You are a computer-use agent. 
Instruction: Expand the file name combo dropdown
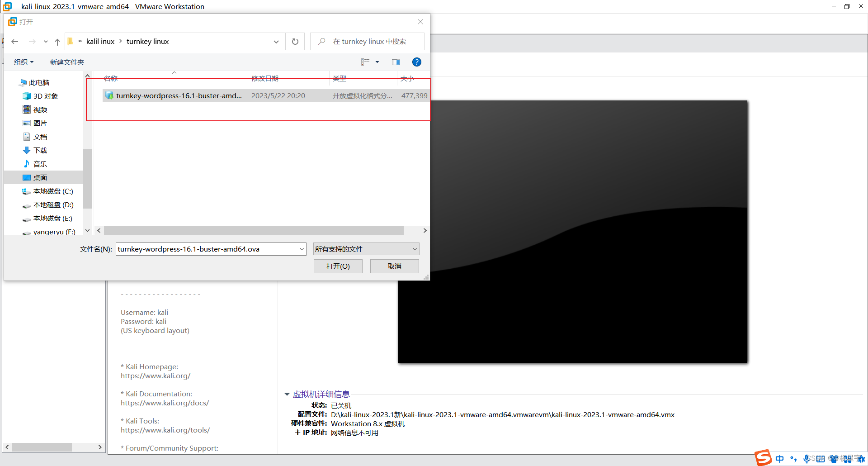[x=302, y=249]
